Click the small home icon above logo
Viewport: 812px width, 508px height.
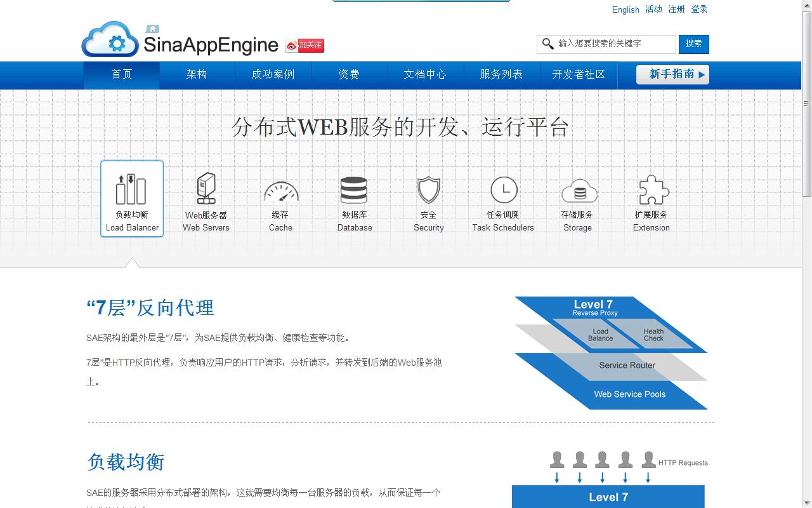(x=152, y=29)
